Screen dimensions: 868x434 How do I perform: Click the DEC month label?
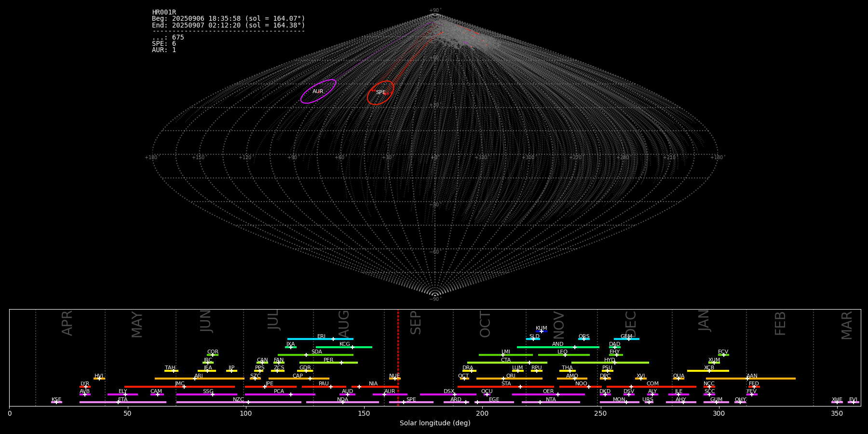click(631, 324)
